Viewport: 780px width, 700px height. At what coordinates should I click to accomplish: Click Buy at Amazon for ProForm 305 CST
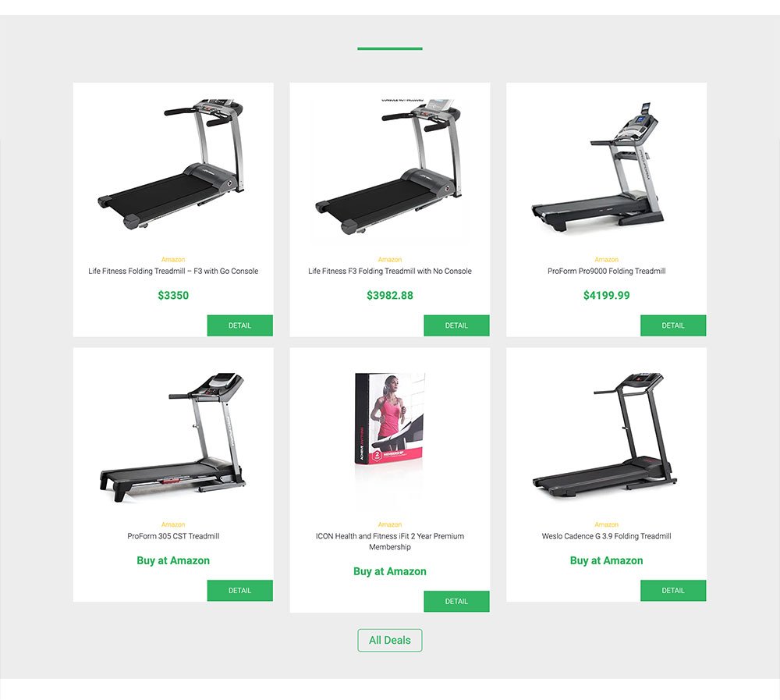(173, 560)
